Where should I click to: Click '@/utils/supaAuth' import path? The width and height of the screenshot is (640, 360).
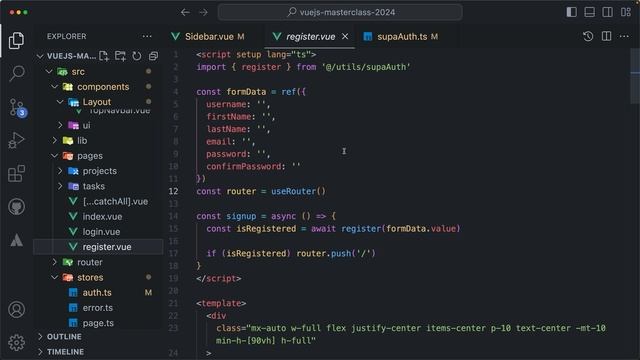pyautogui.click(x=366, y=67)
